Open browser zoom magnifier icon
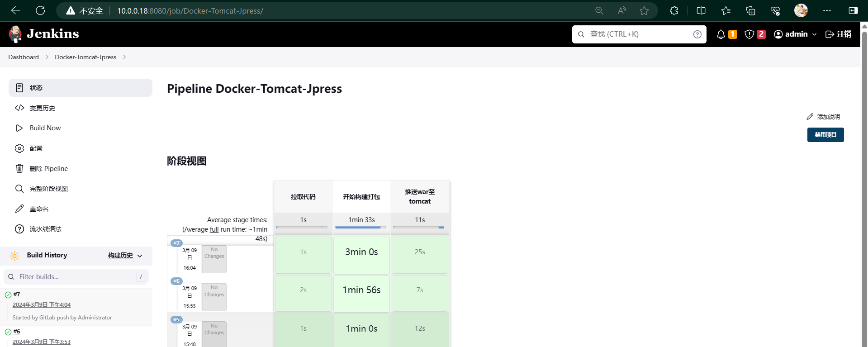 pyautogui.click(x=599, y=10)
